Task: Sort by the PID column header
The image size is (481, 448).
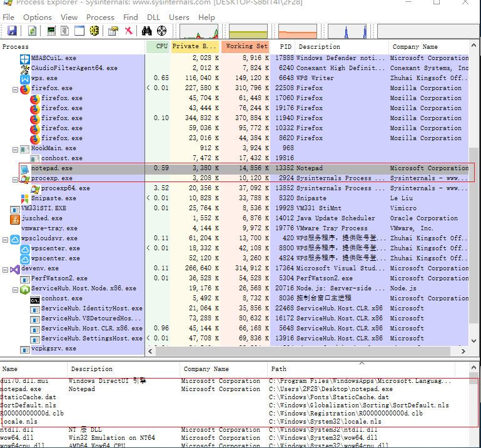Action: (x=283, y=47)
